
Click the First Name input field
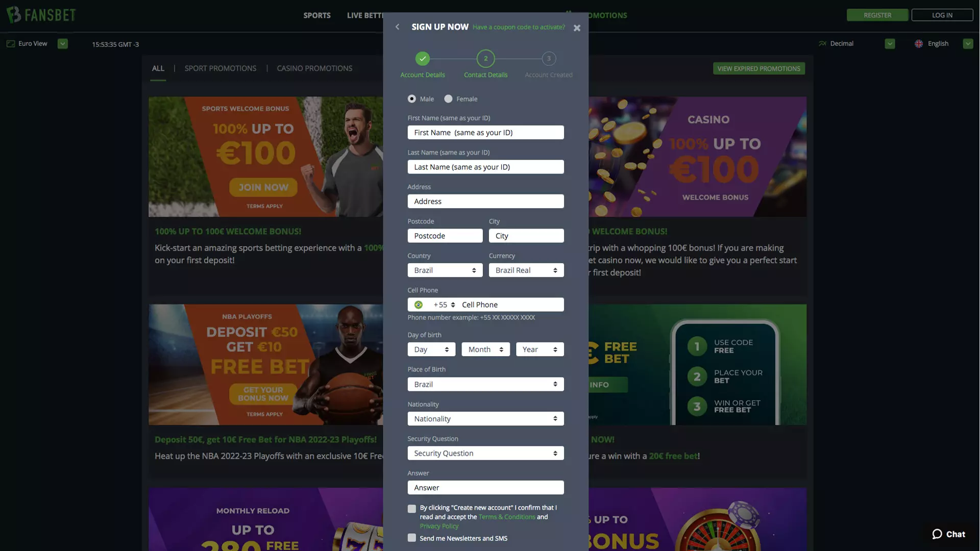[x=485, y=132]
